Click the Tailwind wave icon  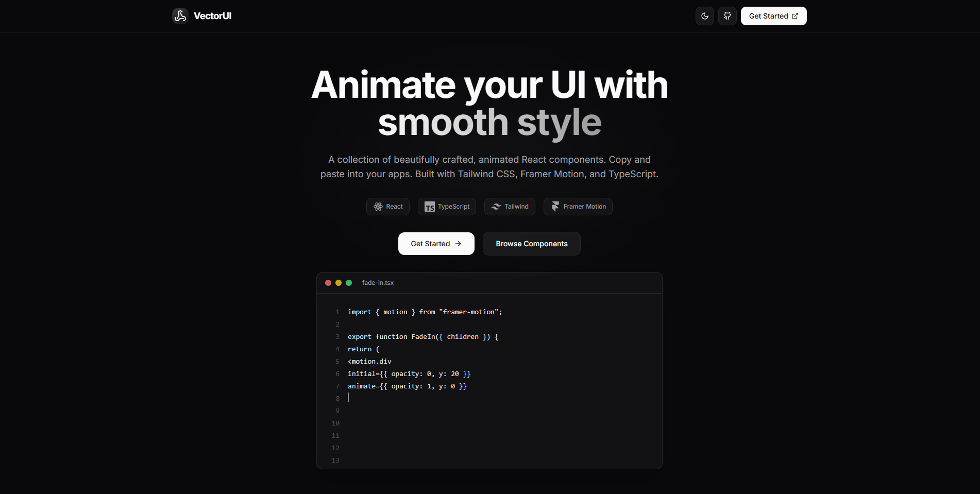coord(496,207)
